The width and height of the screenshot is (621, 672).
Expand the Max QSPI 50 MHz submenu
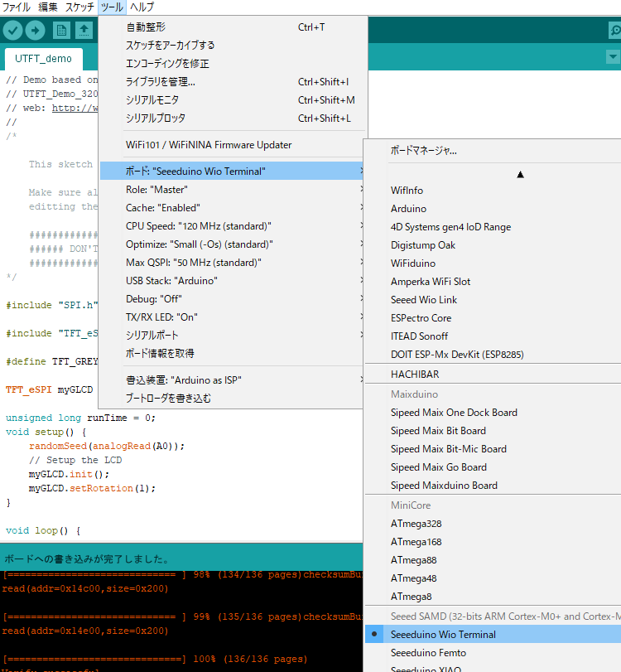232,263
